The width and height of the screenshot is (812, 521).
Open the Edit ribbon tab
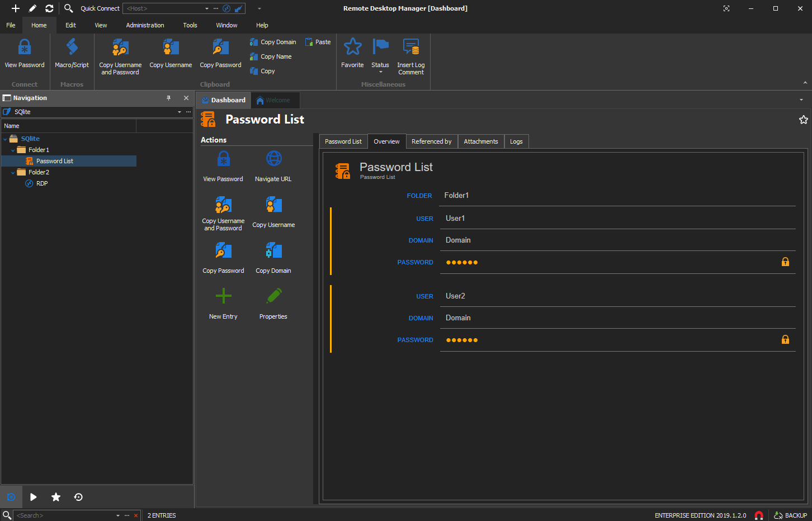click(70, 25)
